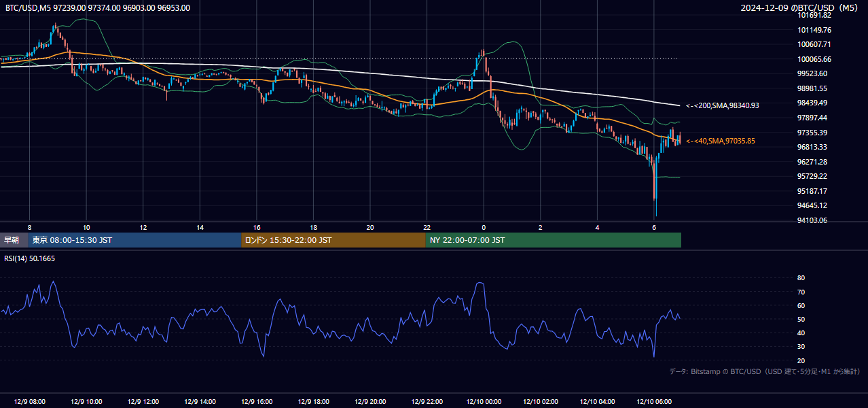Click the Bitstamp data source note
The image size is (868, 408).
click(x=765, y=371)
